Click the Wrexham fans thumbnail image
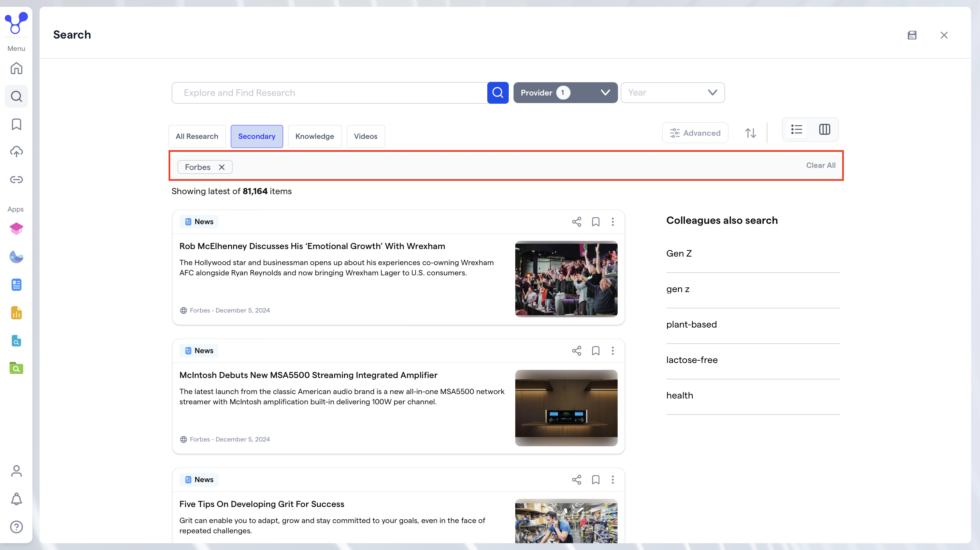The image size is (980, 550). tap(566, 278)
